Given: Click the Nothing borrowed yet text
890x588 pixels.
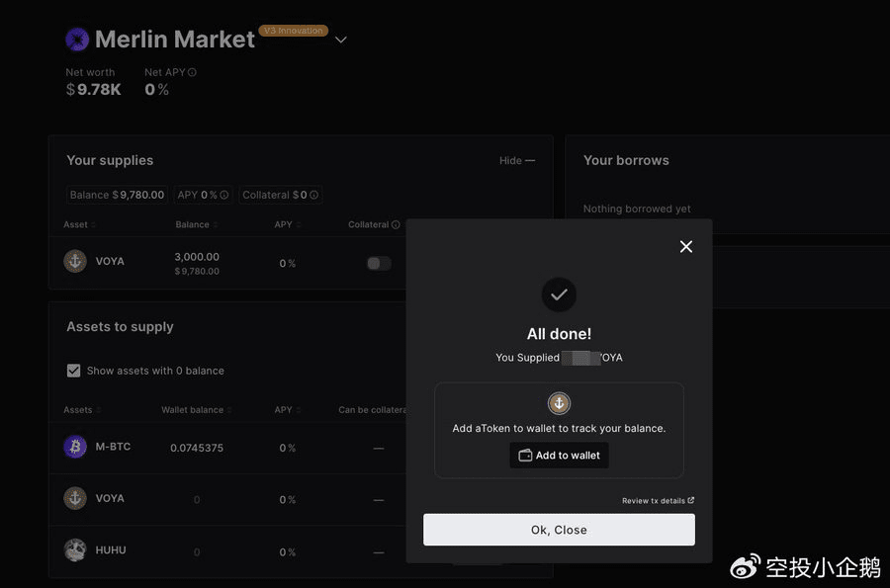Looking at the screenshot, I should pos(637,209).
